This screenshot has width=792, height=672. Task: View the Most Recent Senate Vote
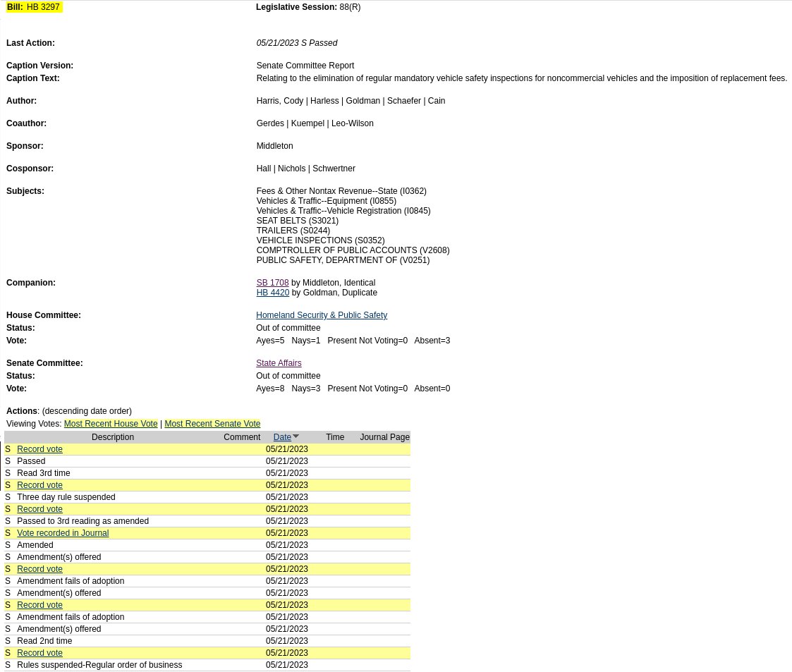click(212, 424)
